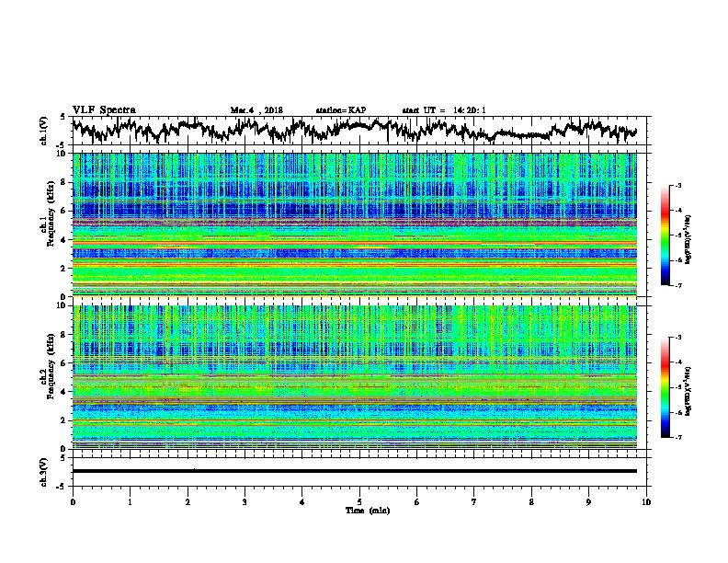
Task: Click the flat black ch.3 voltage trace
Action: (354, 471)
